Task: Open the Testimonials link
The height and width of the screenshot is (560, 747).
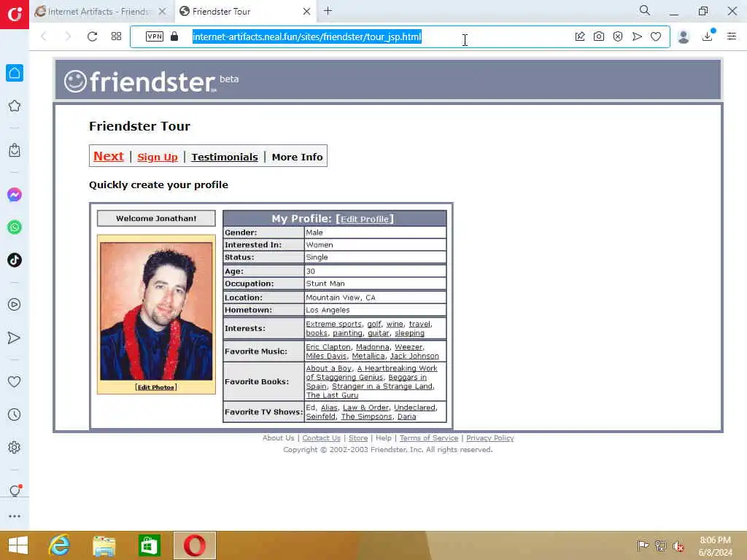Action: point(225,157)
